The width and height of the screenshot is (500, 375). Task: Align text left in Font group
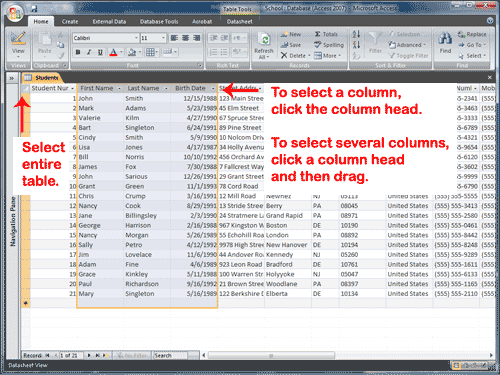[174, 38]
